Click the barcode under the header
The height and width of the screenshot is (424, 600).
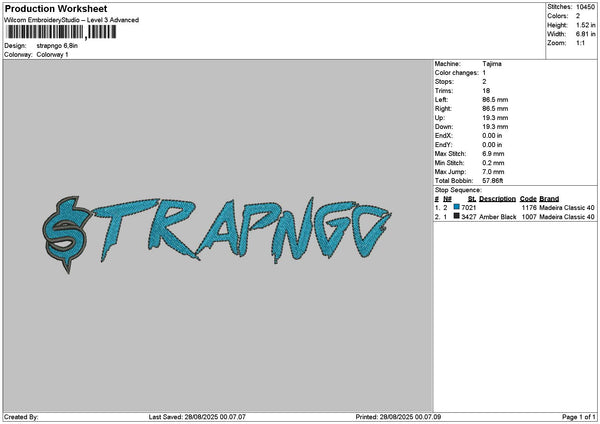click(61, 32)
